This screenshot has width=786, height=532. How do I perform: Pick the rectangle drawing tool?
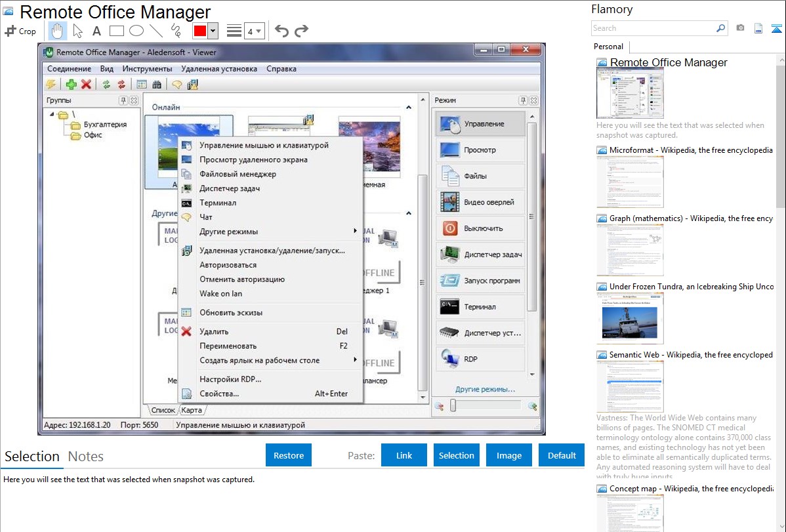pyautogui.click(x=116, y=31)
